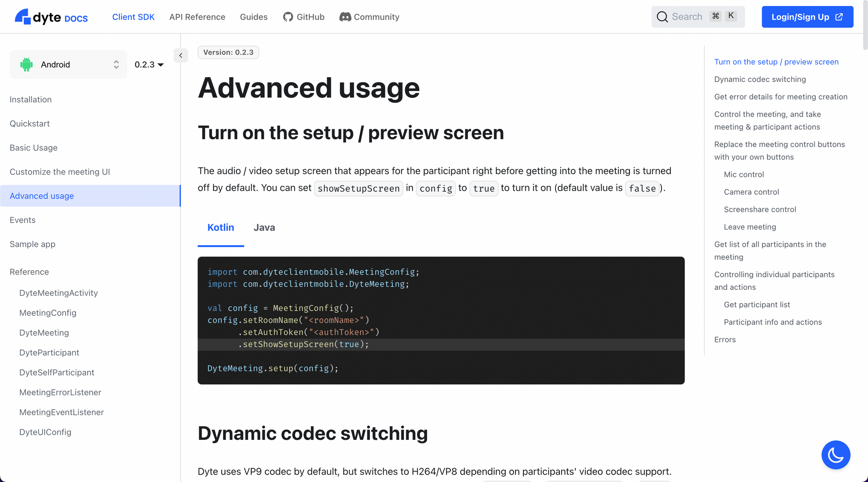Click the Version: 0.2.3 badge

click(228, 52)
